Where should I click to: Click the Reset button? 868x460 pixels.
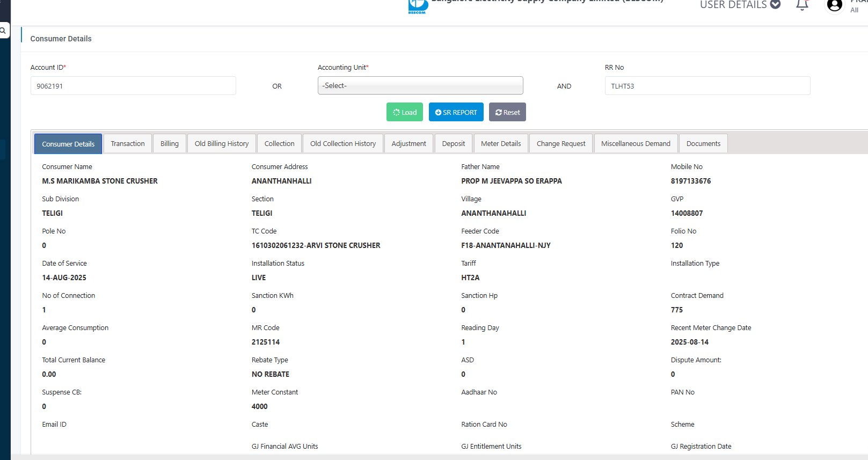click(x=507, y=112)
